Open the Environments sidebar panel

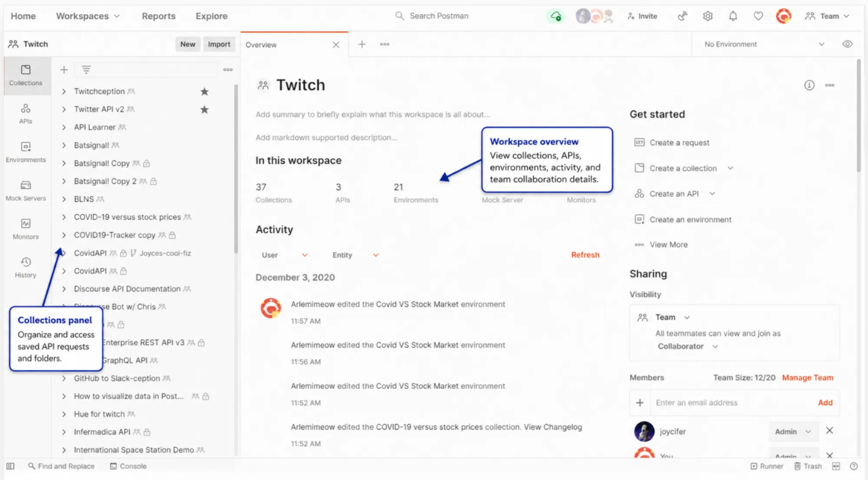click(26, 152)
